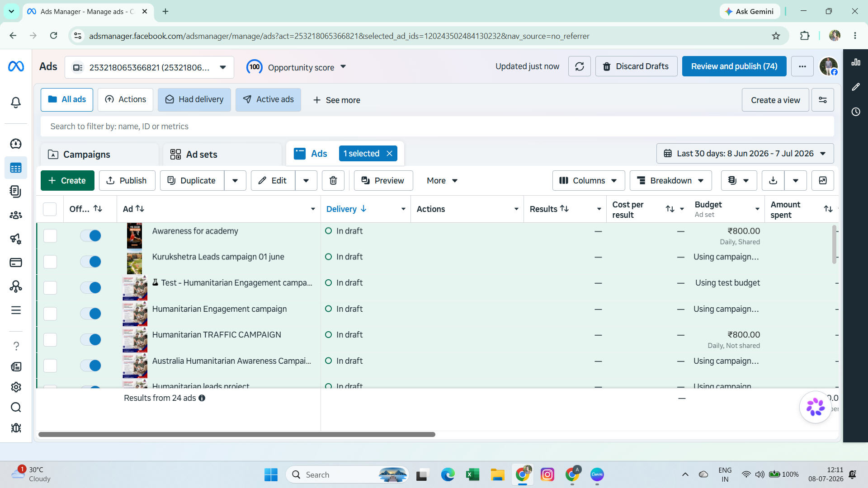This screenshot has width=868, height=488.
Task: Toggle off Australia Humanitarian Awareness ad
Action: 91,366
